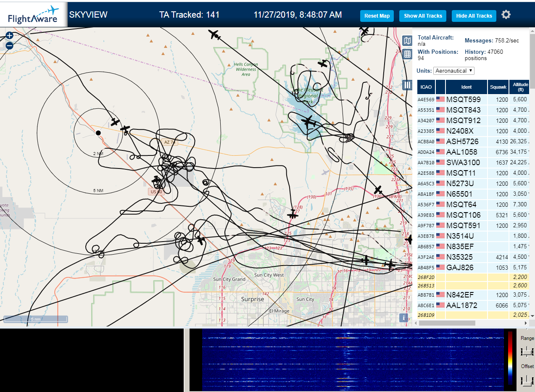This screenshot has width=535, height=392.
Task: Click Show All Tracks button
Action: tap(423, 16)
